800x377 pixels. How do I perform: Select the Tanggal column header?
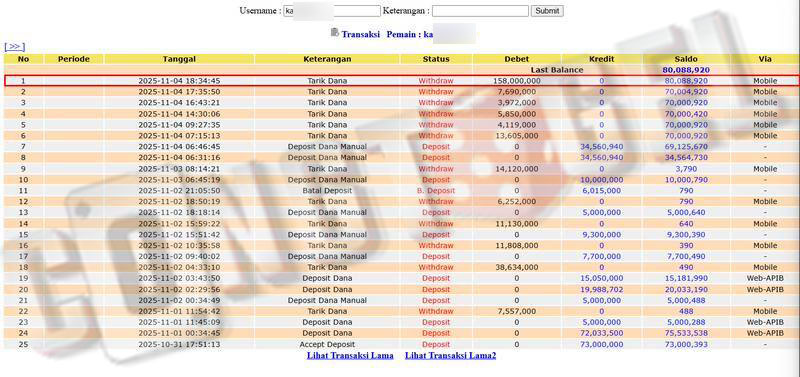179,59
